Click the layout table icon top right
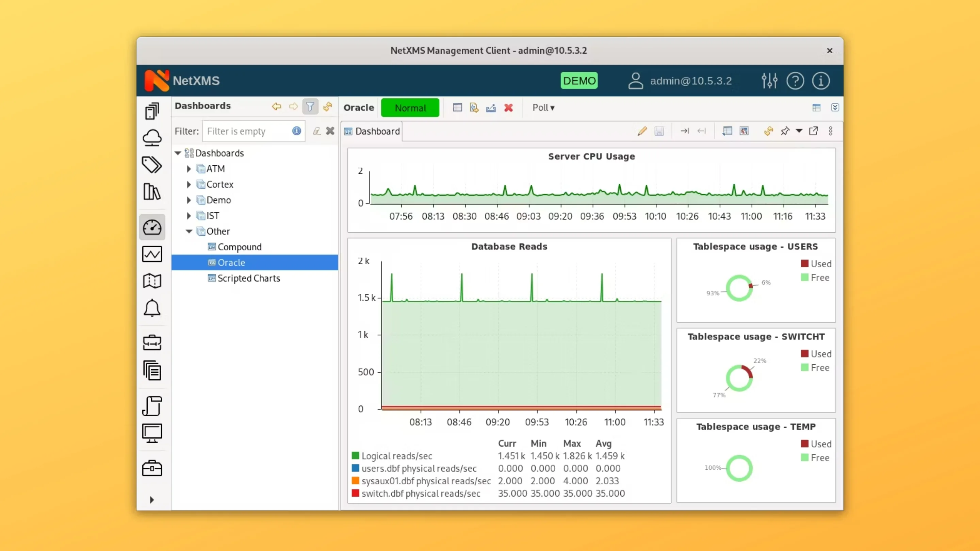The image size is (980, 551). tap(816, 107)
